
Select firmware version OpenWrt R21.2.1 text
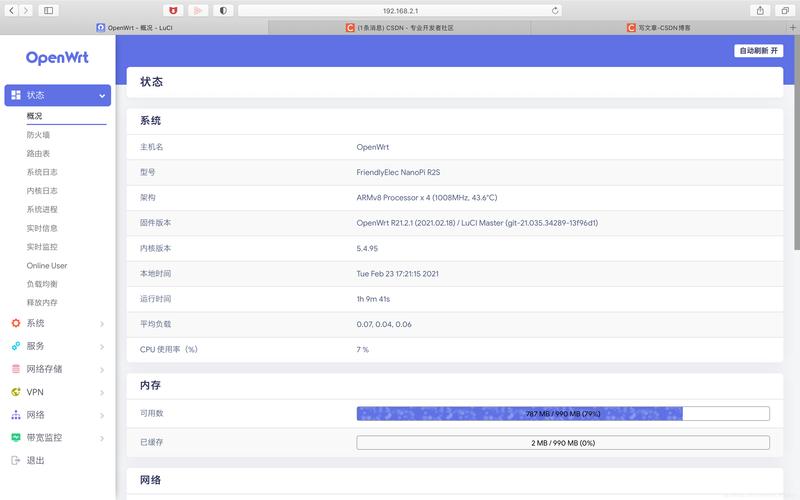[477, 223]
